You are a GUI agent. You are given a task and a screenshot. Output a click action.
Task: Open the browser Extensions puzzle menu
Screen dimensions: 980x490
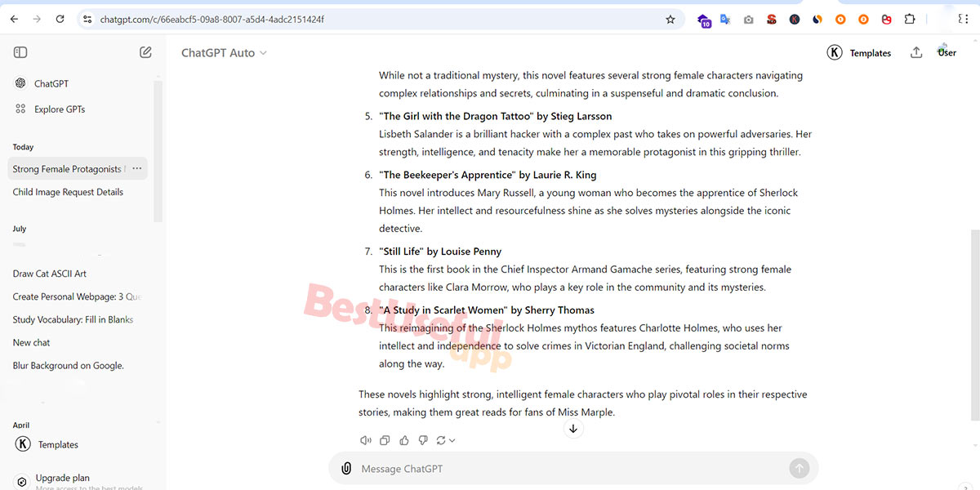point(910,19)
